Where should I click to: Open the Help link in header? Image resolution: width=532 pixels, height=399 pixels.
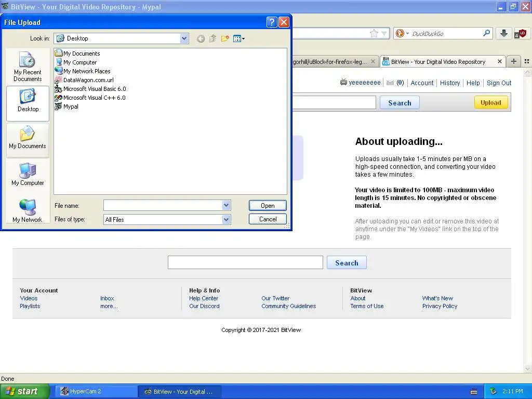(473, 83)
